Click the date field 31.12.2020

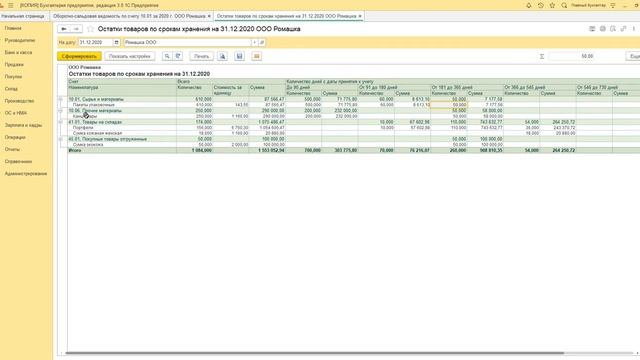coord(96,42)
